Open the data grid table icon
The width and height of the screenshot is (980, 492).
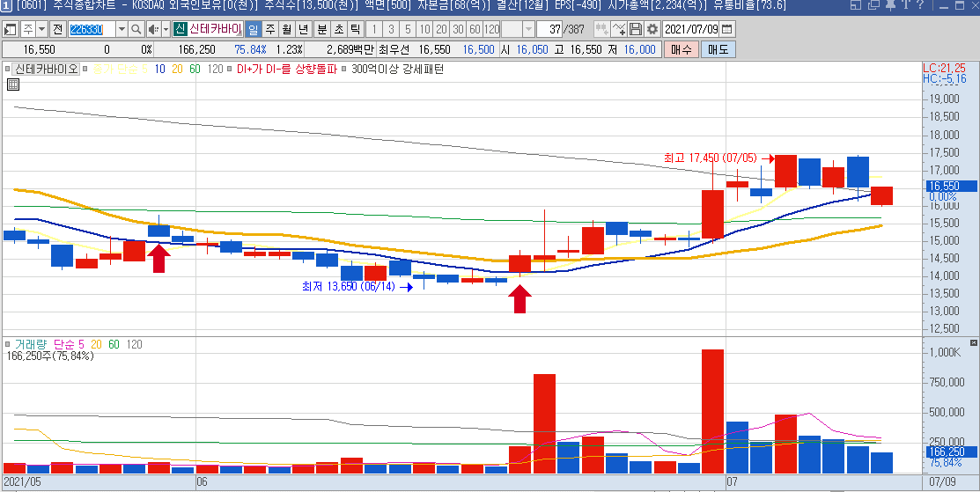(13, 84)
